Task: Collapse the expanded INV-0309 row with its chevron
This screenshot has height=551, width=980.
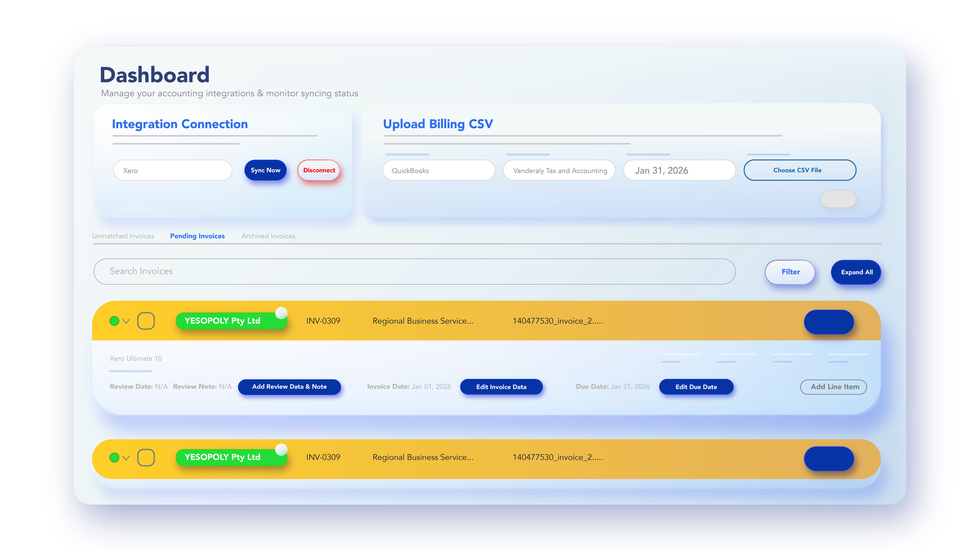Action: [x=126, y=321]
